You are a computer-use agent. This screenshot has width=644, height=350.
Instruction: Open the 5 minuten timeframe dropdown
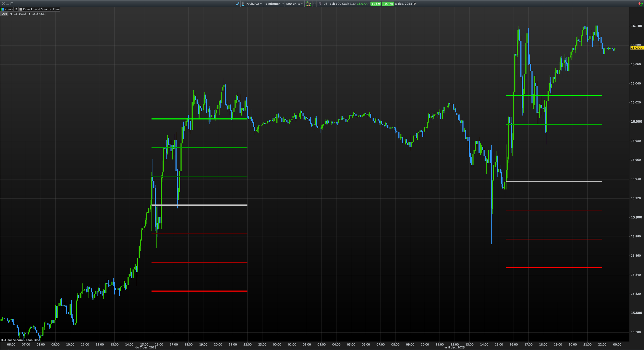tap(274, 4)
